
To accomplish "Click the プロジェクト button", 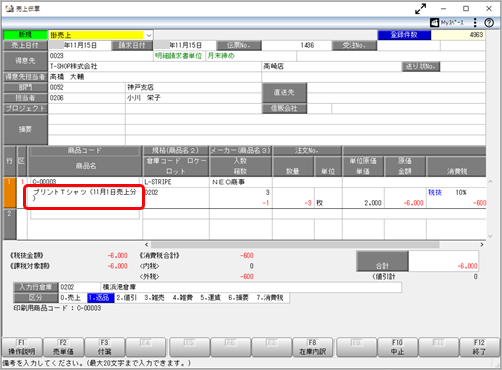I will click(x=25, y=108).
